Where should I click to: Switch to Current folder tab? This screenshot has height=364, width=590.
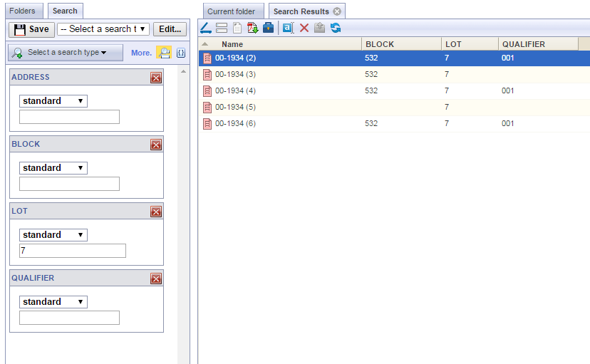click(x=233, y=11)
